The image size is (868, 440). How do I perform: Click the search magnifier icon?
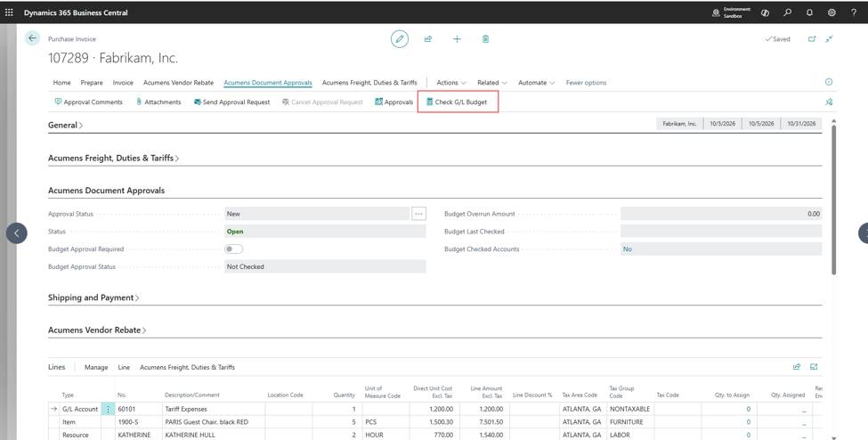click(x=787, y=12)
